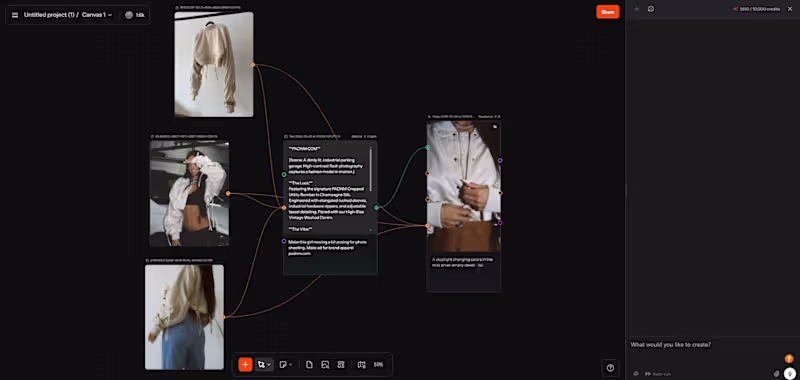Viewport: 800px width, 380px height.
Task: Click the upper purple port on video node
Action: pyautogui.click(x=501, y=160)
